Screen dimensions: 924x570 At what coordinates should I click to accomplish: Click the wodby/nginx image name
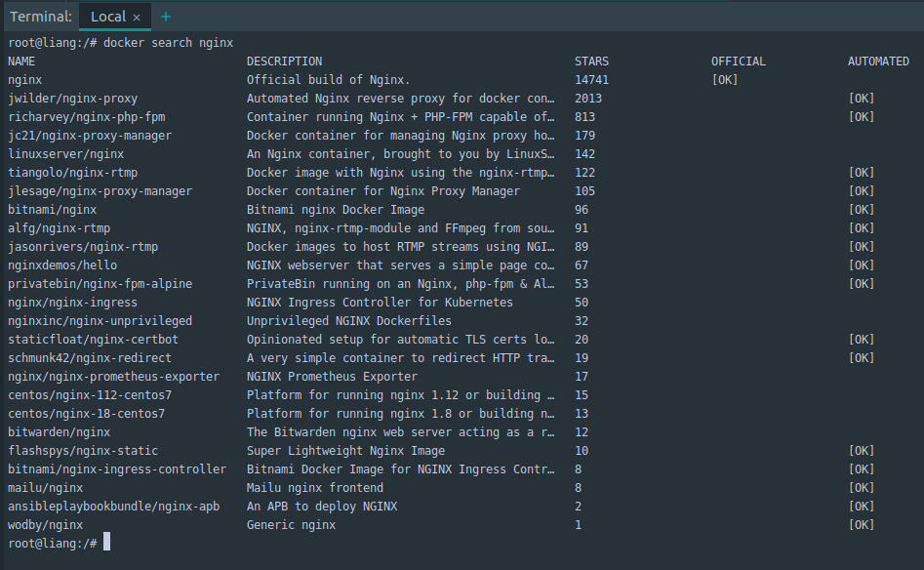pos(46,525)
